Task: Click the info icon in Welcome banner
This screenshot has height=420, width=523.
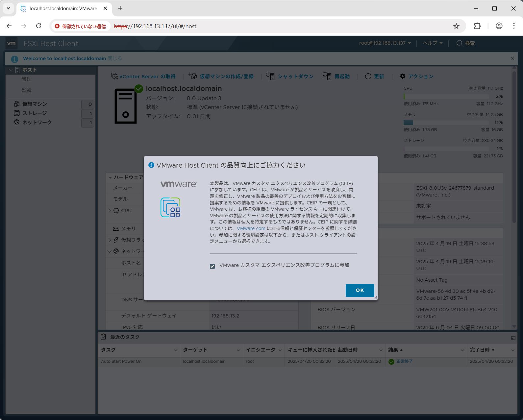Action: point(14,59)
